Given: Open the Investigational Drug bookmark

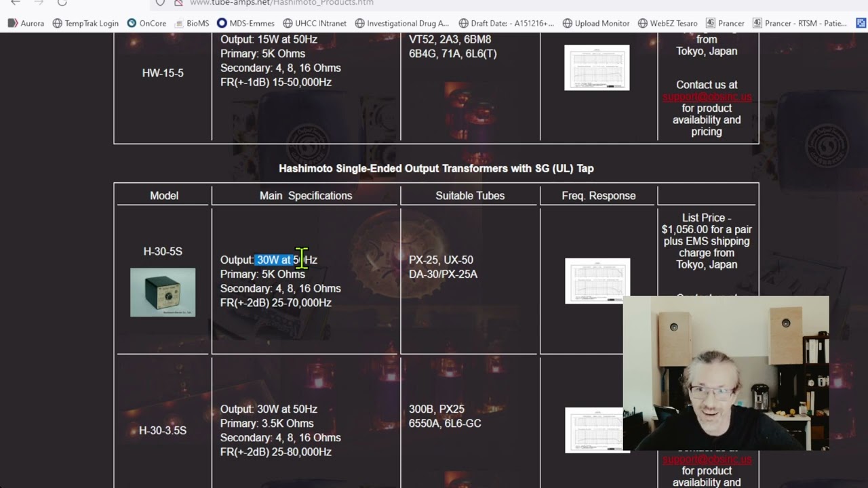Looking at the screenshot, I should click(401, 23).
